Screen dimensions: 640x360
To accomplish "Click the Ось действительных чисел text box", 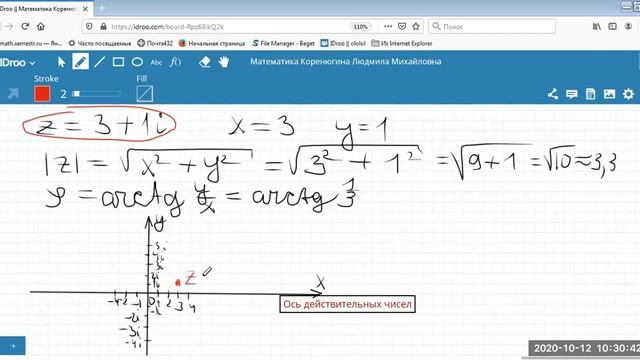I will coord(347,304).
